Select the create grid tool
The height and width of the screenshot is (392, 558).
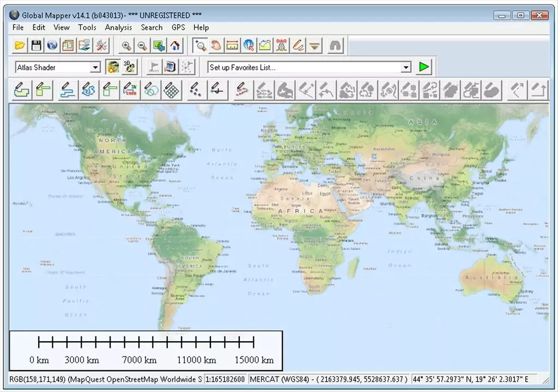(x=171, y=90)
